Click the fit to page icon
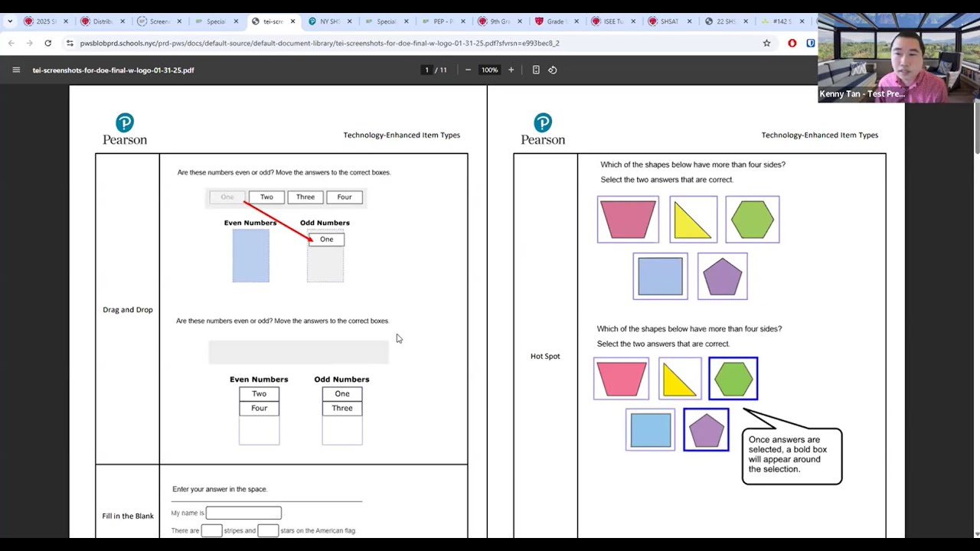980x551 pixels. click(536, 70)
